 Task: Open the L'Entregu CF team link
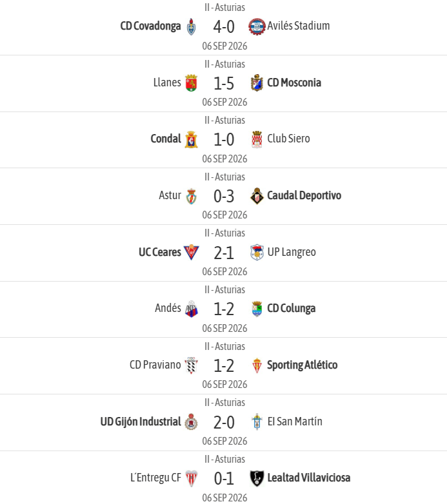155,478
